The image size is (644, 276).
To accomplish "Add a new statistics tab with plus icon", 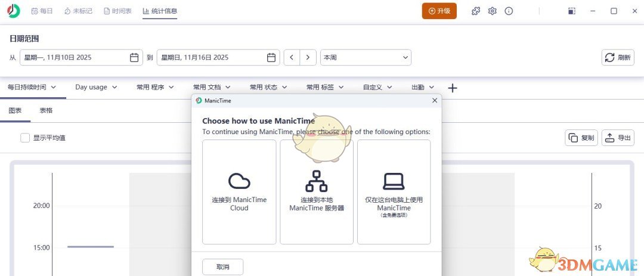I will click(x=452, y=88).
